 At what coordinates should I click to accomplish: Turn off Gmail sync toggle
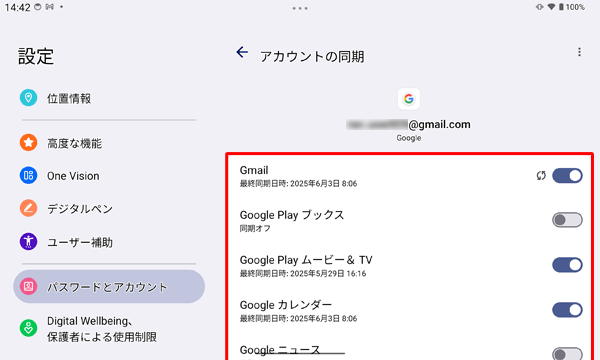(567, 176)
